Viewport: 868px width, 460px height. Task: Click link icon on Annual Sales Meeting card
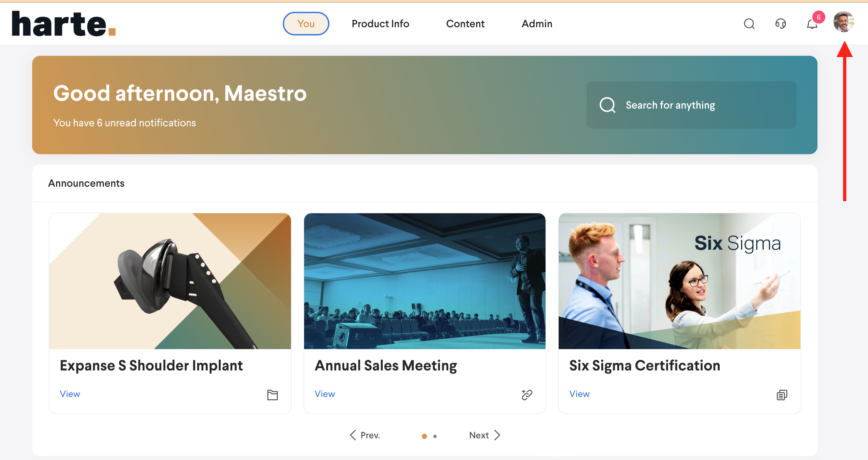click(527, 395)
